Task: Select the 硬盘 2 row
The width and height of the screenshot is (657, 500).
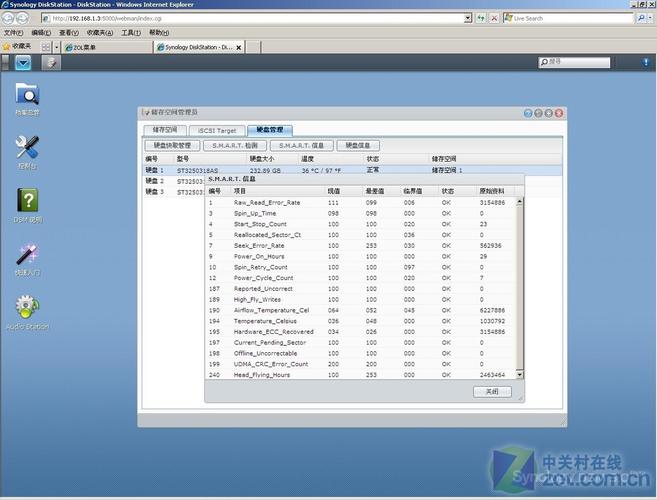Action: click(173, 181)
